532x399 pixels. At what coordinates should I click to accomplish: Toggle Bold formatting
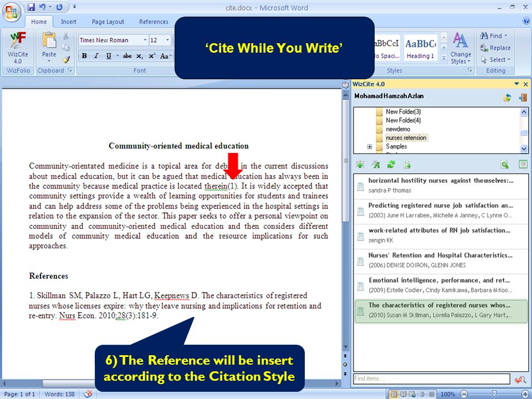(x=84, y=56)
